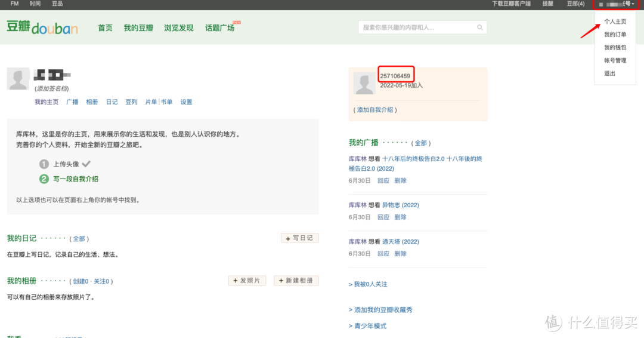
Task: Choose 帐号管理 in account menu
Action: click(615, 60)
